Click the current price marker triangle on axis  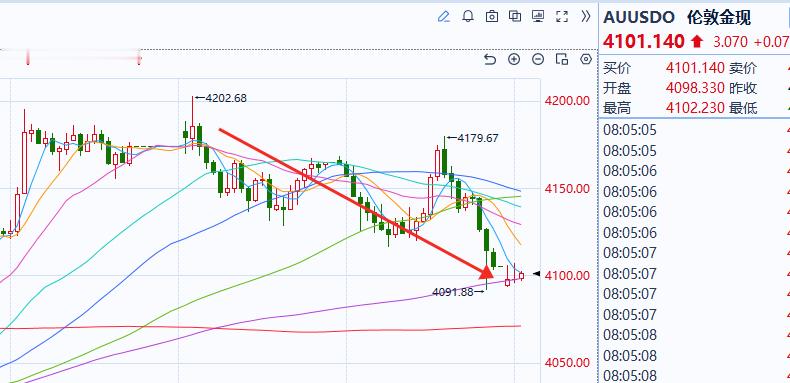(537, 274)
